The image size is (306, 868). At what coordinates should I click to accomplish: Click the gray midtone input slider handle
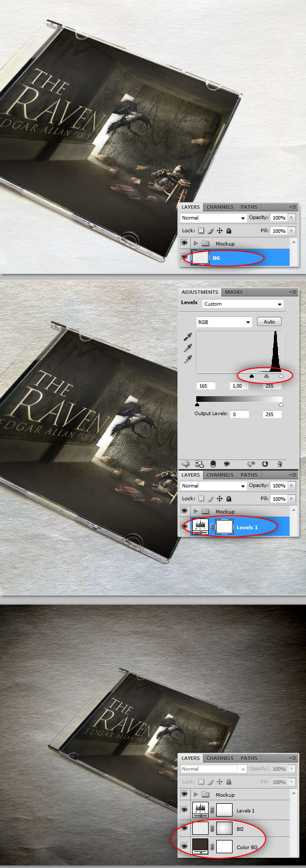[x=266, y=376]
